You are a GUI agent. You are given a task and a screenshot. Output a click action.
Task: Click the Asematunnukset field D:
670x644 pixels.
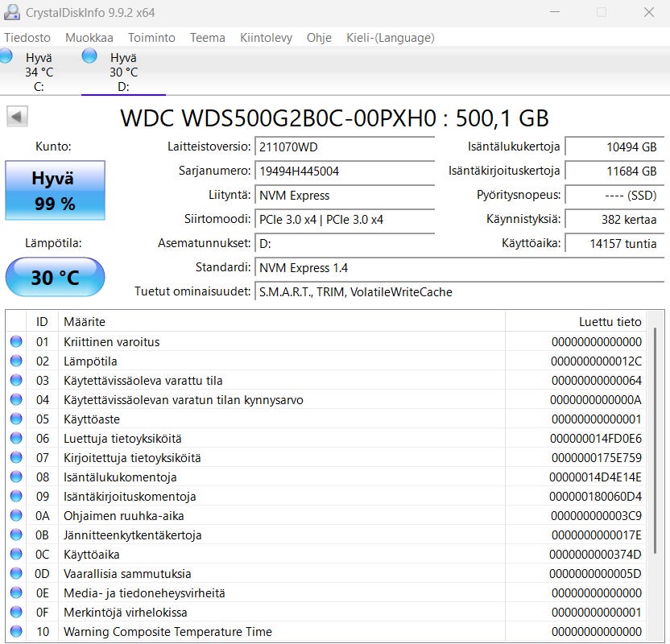point(345,243)
